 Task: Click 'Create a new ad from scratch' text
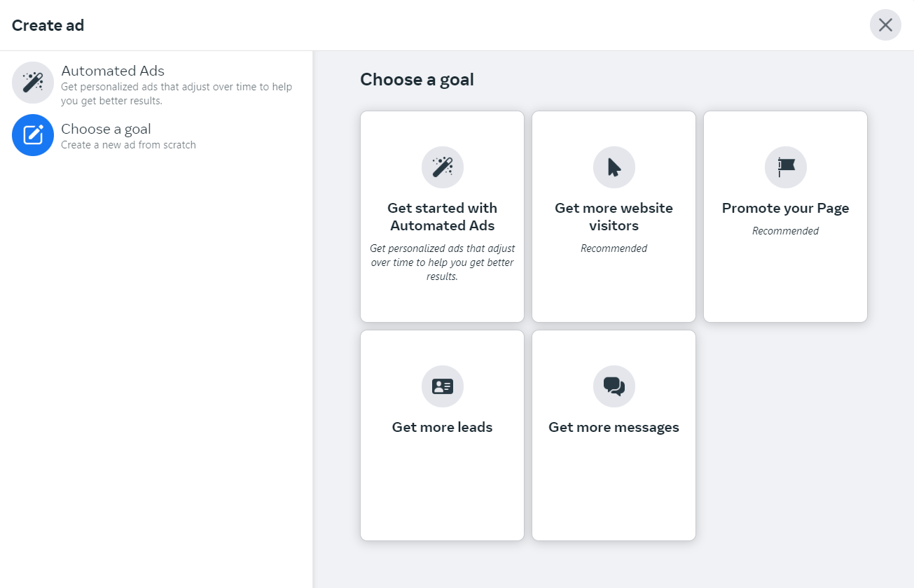[128, 145]
